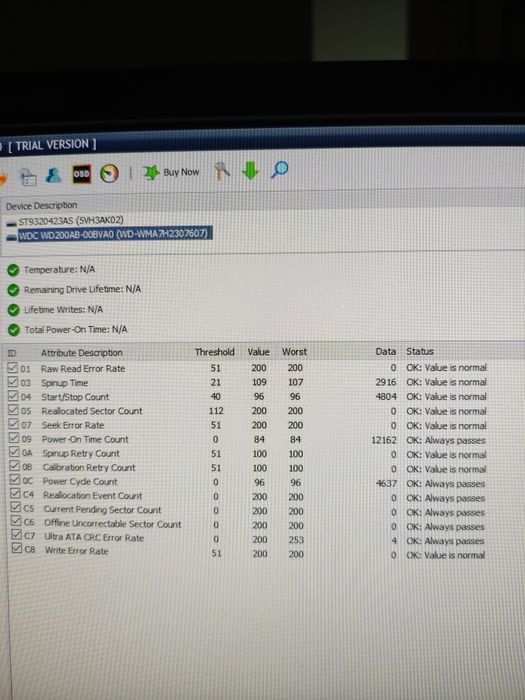Toggle the C7 Ultra ATA CRC checkbox
This screenshot has height=700, width=525.
[x=17, y=536]
